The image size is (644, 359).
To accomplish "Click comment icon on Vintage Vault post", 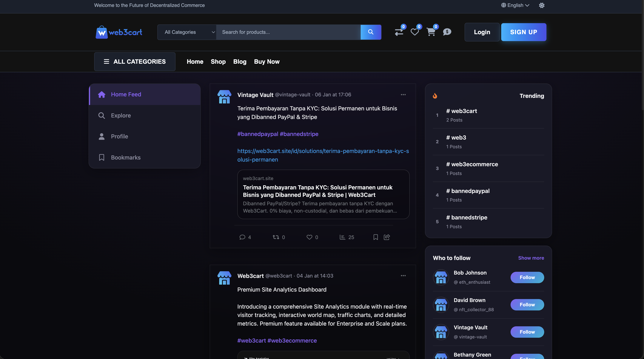I will tap(242, 237).
